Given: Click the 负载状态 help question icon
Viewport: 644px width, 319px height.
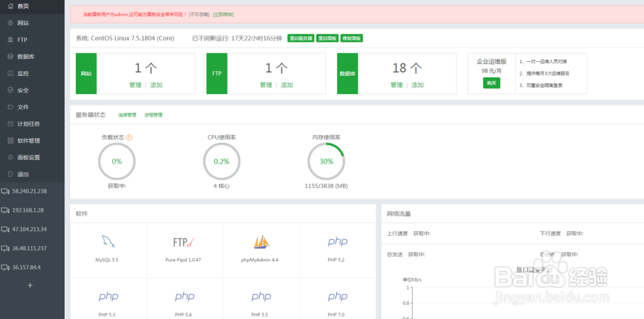Looking at the screenshot, I should 129,137.
